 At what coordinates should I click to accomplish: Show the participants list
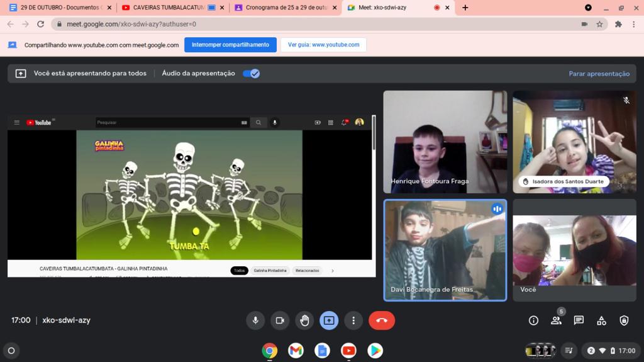556,320
